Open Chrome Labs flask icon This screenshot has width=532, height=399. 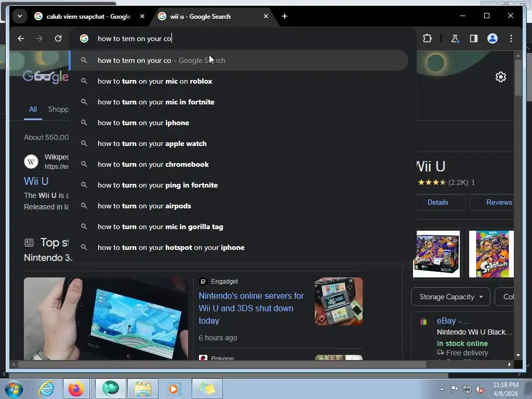coord(455,38)
